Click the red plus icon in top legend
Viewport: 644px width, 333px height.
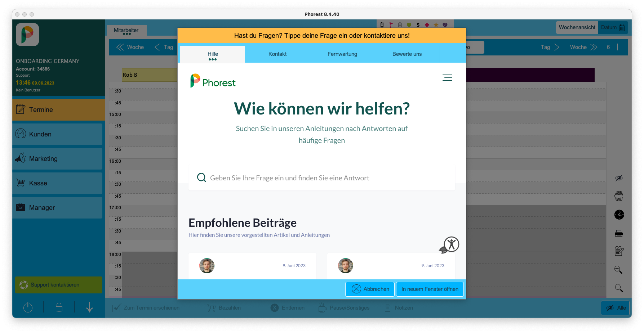point(427,25)
